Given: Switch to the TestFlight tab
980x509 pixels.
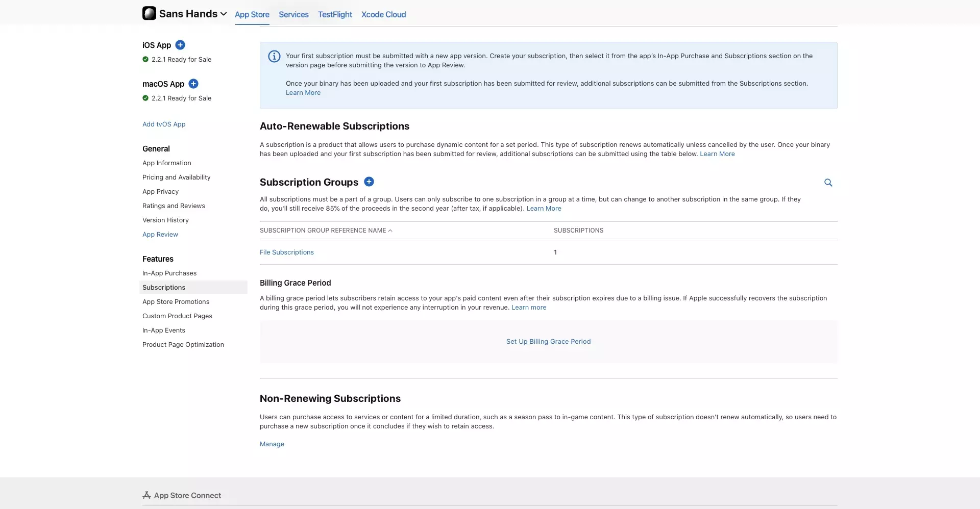Looking at the screenshot, I should pyautogui.click(x=335, y=14).
